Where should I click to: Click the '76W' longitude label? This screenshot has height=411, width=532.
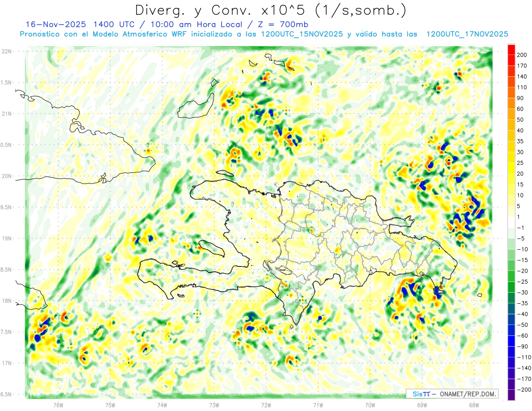click(x=58, y=405)
